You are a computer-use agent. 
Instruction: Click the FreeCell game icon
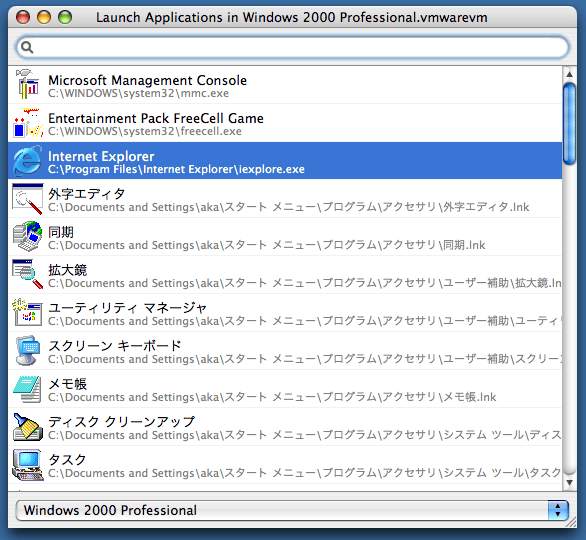(x=28, y=123)
